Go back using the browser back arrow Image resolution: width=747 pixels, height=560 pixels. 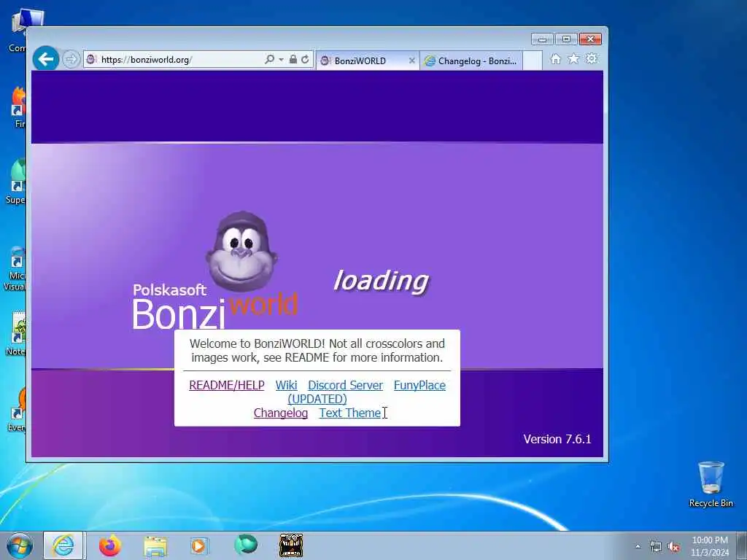click(x=46, y=59)
